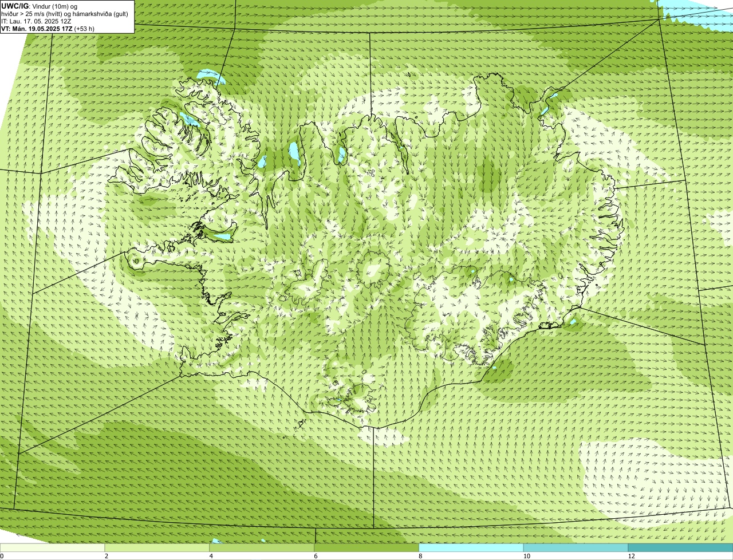Click the '12' label on the wind scale
This screenshot has height=560, width=733.
click(631, 556)
